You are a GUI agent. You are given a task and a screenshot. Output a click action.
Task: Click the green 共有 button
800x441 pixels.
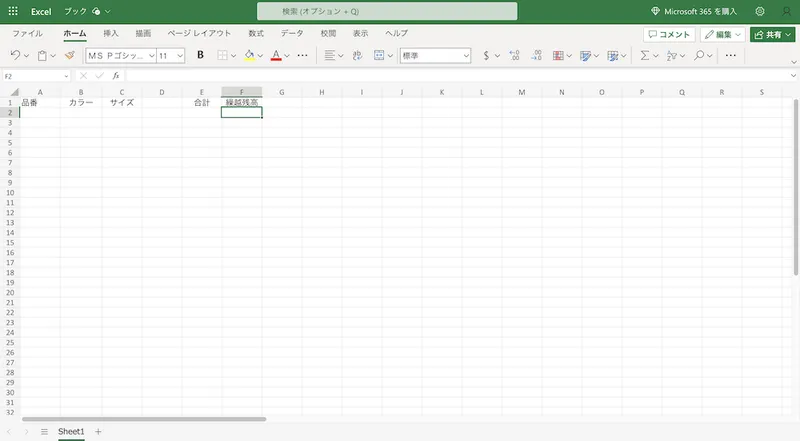[x=772, y=35]
